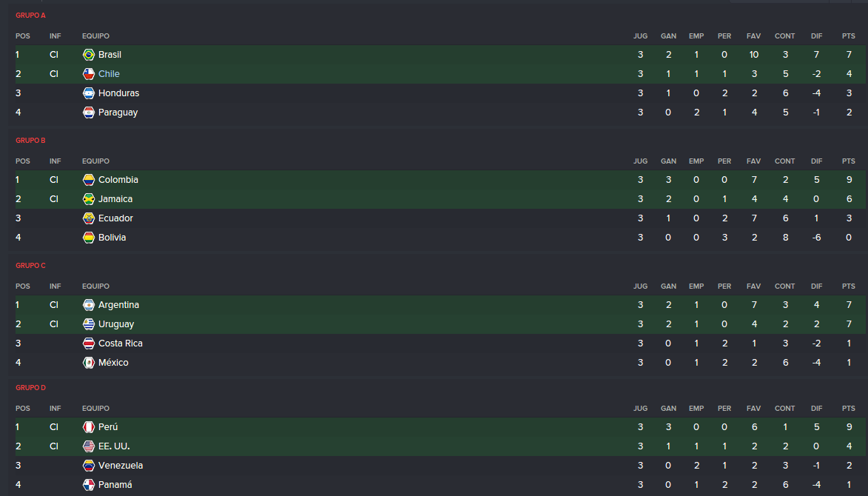Screen dimensions: 868x496
Task: Sort Grupo C by EQUIPO column
Action: tap(95, 286)
